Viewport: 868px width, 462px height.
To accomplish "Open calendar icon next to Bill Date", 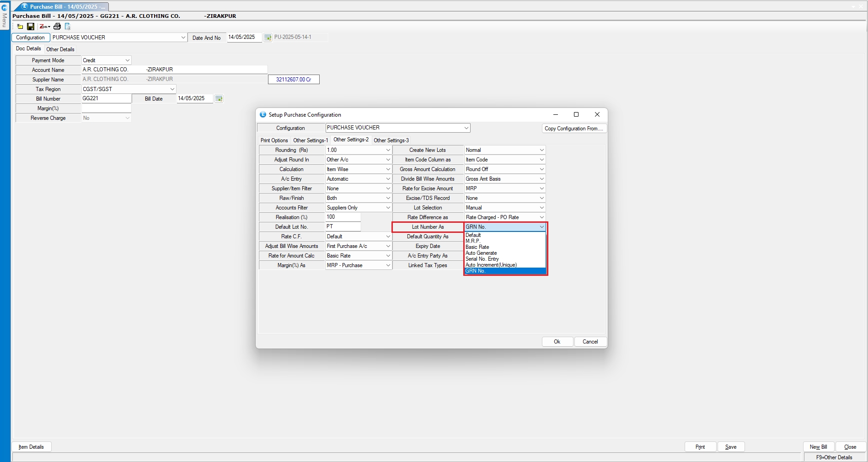I will [x=219, y=99].
